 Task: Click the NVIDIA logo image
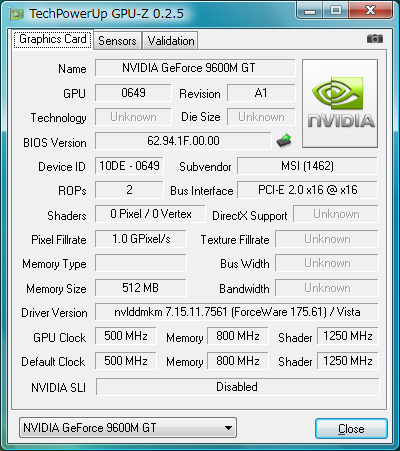point(340,103)
